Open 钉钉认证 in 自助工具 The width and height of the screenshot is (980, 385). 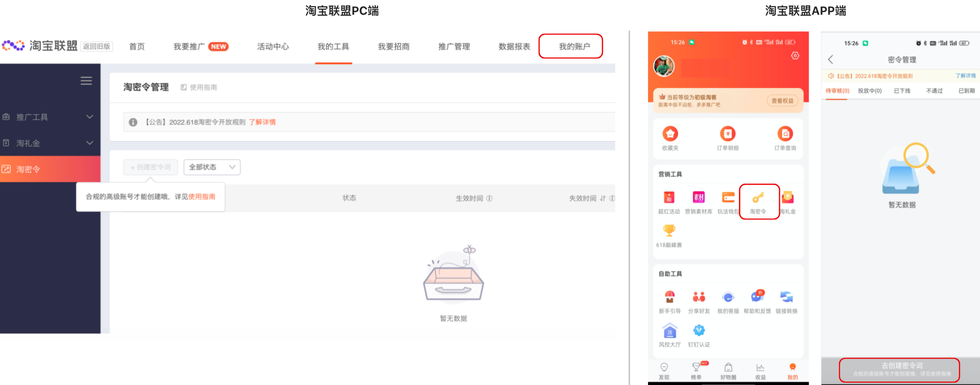pos(699,336)
